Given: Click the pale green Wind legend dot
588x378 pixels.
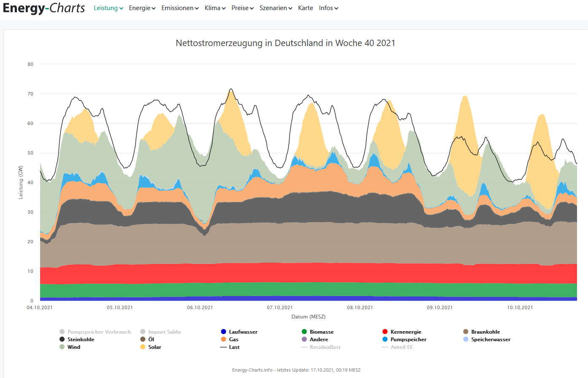Looking at the screenshot, I should [62, 347].
